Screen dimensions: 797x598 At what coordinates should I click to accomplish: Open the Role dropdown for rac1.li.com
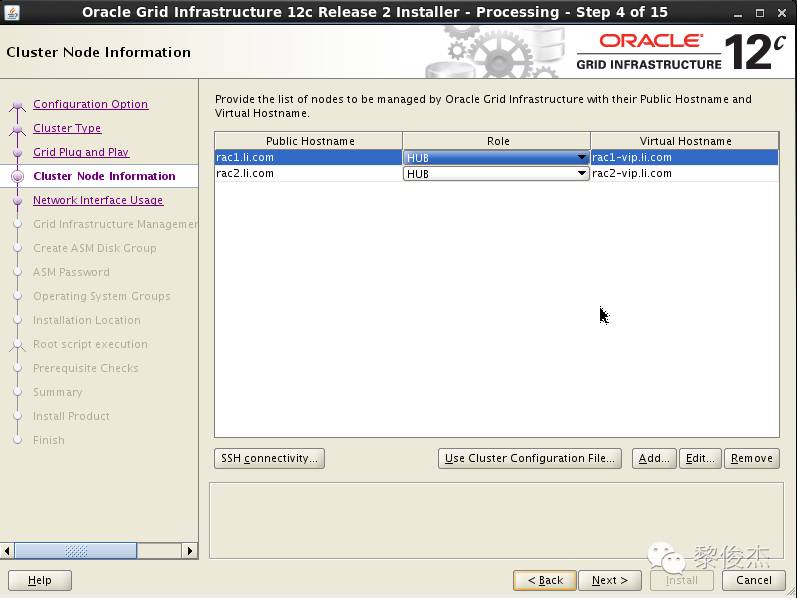pyautogui.click(x=496, y=158)
